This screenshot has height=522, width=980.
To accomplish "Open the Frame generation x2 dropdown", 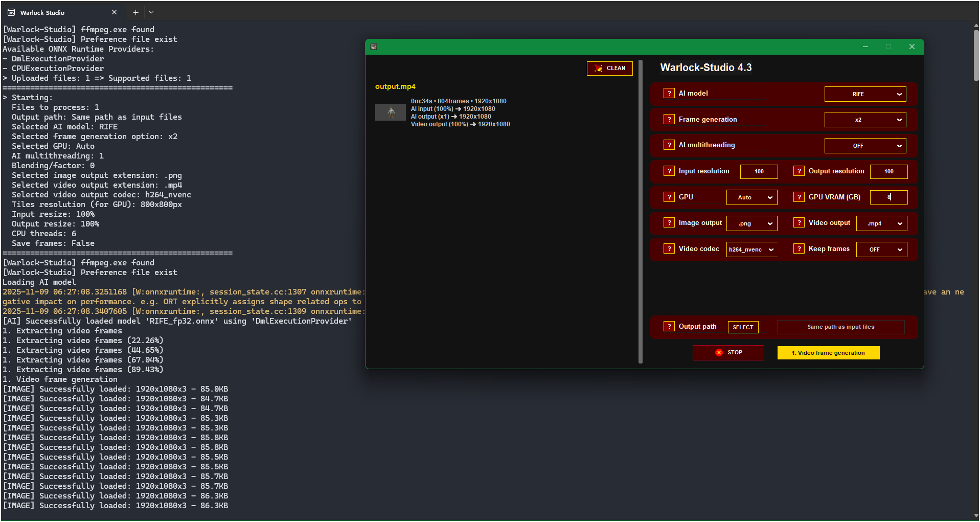I will click(865, 120).
